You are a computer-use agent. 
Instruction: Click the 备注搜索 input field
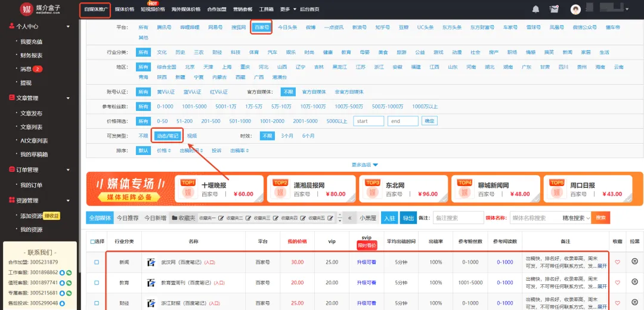[x=458, y=218]
